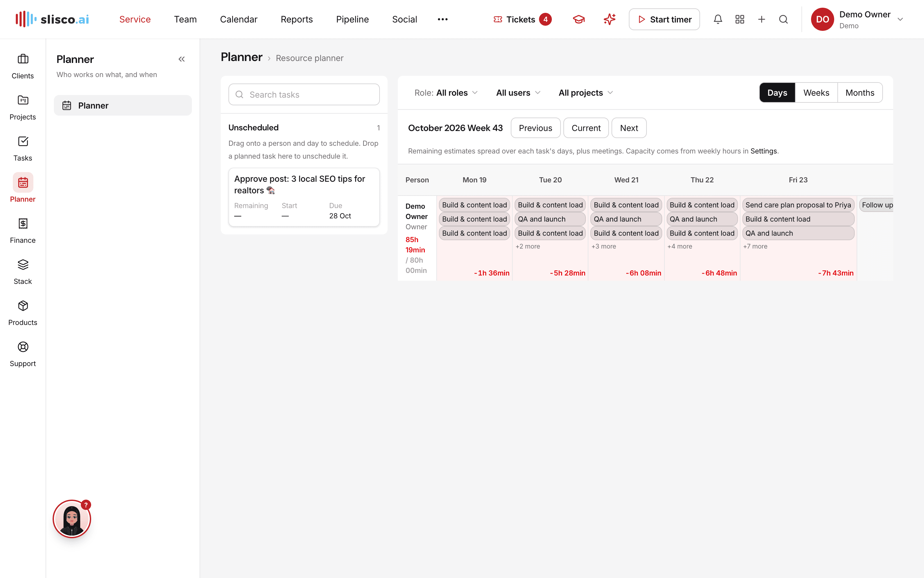
Task: Click the Demo Owner person name
Action: 416,211
